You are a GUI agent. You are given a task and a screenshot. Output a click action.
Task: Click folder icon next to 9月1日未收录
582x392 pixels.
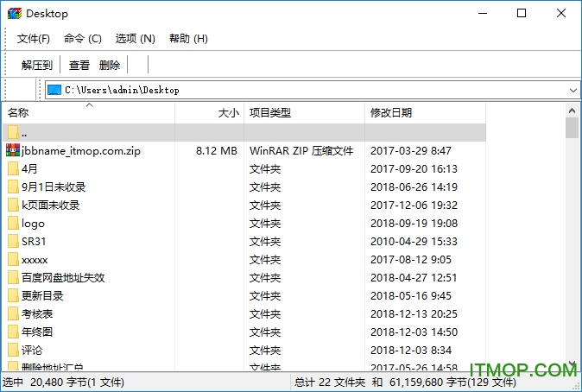coord(13,187)
